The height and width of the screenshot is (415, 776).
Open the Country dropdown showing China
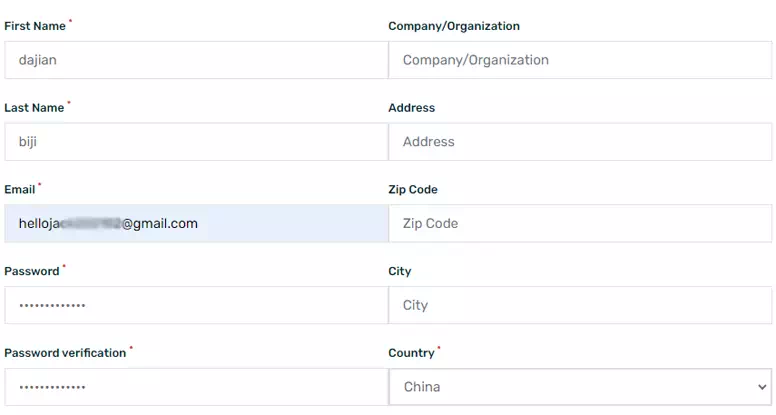(x=580, y=387)
